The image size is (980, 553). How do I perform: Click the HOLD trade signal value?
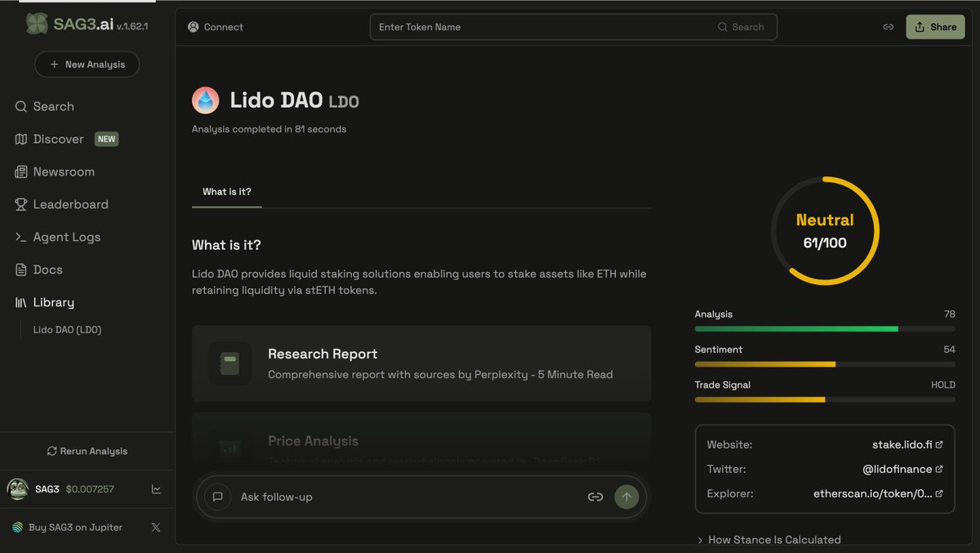943,385
